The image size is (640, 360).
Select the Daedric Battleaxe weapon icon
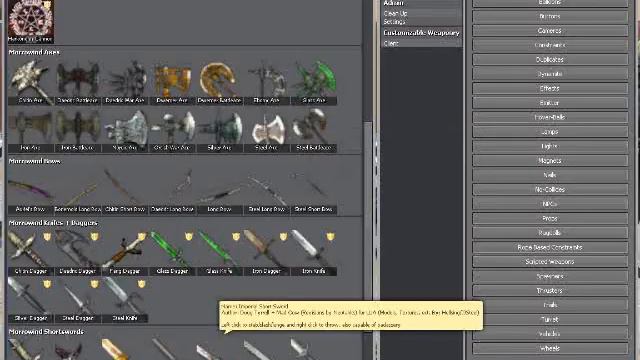click(x=78, y=82)
